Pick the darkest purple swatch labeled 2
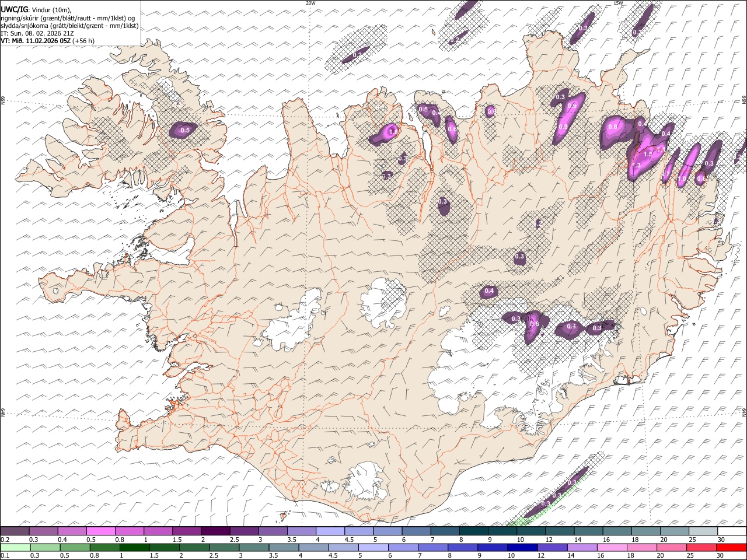 (215, 531)
